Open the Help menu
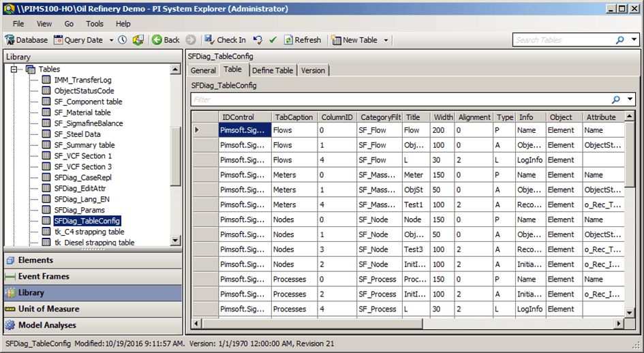Viewport: 644px width, 353px height. click(x=123, y=24)
